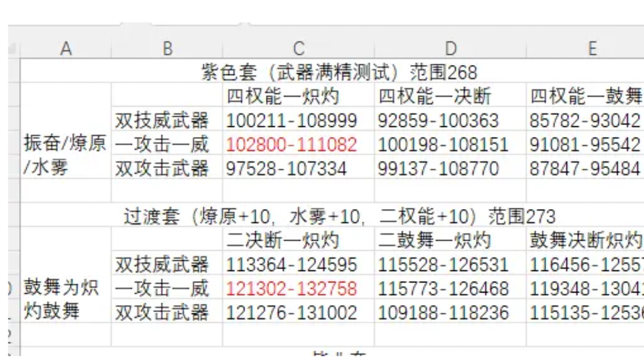The width and height of the screenshot is (644, 361).
Task: Select the 109188-118236 value cell
Action: (448, 312)
